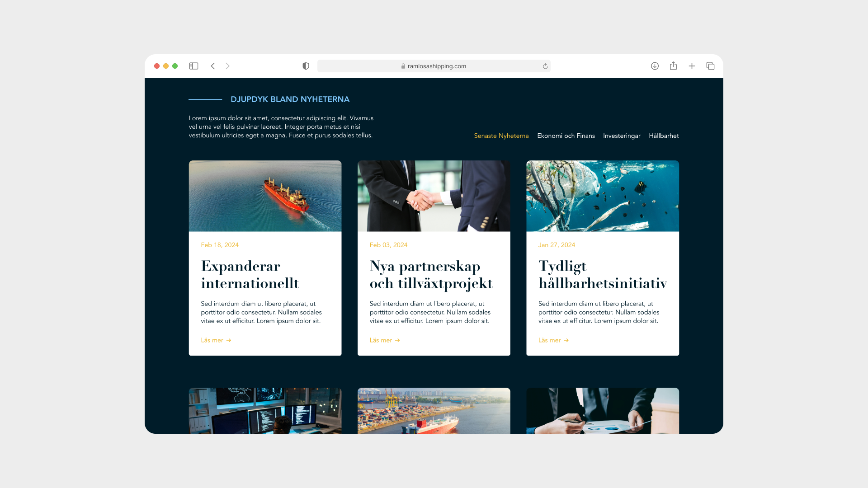
Task: Open the Investeringar category
Action: [622, 136]
